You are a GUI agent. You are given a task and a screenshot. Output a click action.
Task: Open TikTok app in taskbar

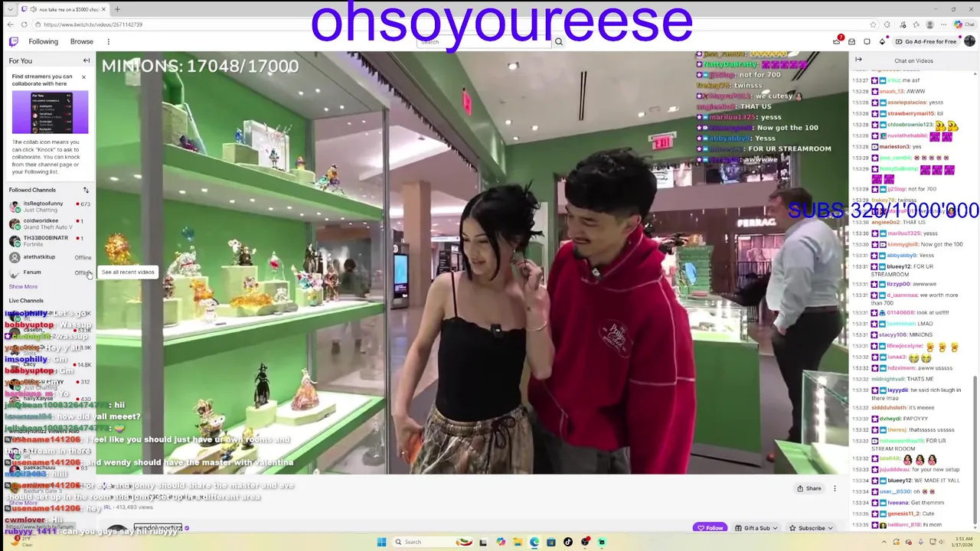coord(567,542)
